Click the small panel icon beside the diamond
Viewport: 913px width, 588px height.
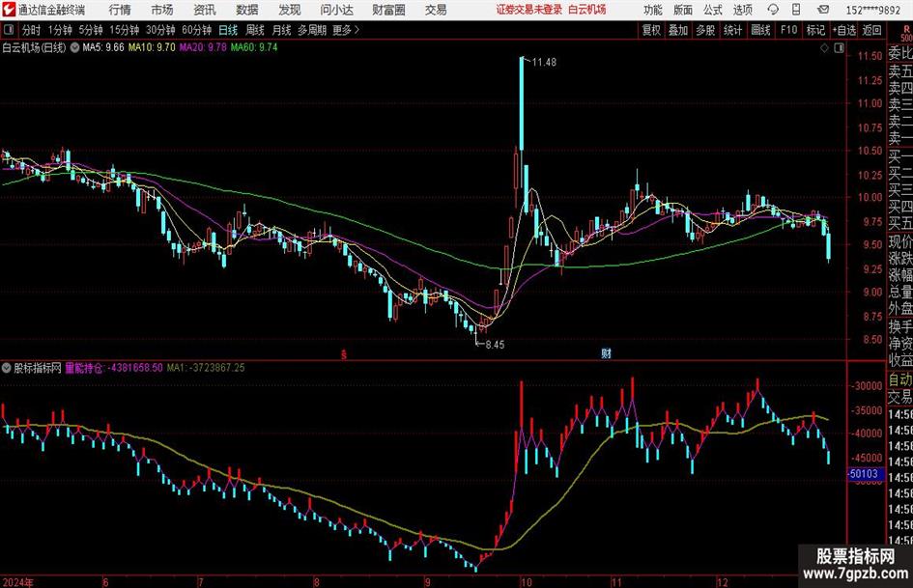pos(837,46)
